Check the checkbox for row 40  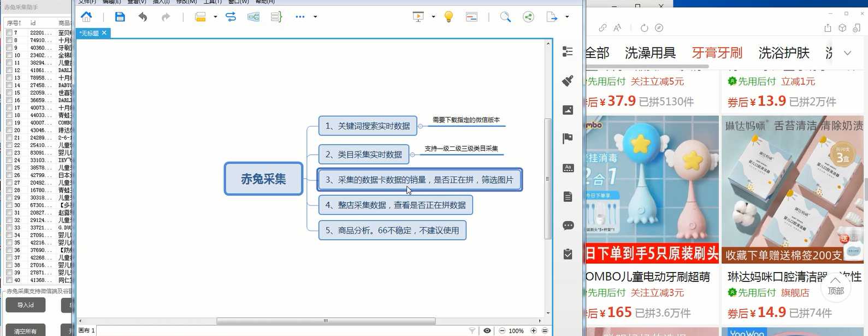(9, 280)
